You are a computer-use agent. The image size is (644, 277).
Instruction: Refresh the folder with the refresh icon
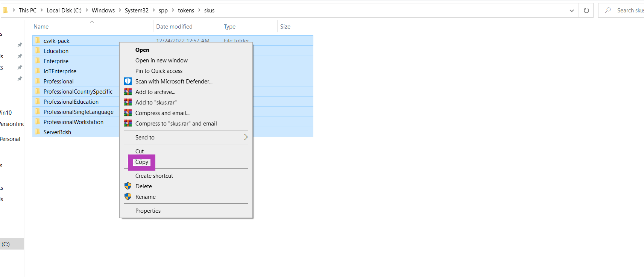[x=586, y=11]
